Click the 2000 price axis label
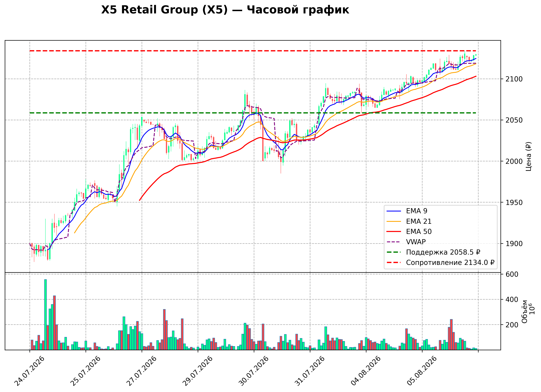541x392 pixels. 514,161
